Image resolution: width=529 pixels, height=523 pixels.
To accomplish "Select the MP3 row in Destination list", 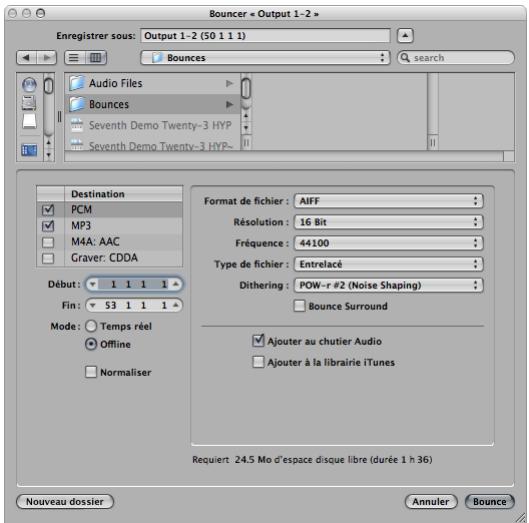I will point(110,225).
